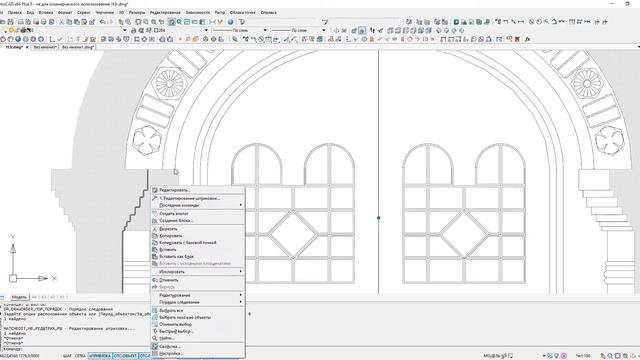
Task: Switch to the Без имени1.dwg document tab
Action: point(78,47)
